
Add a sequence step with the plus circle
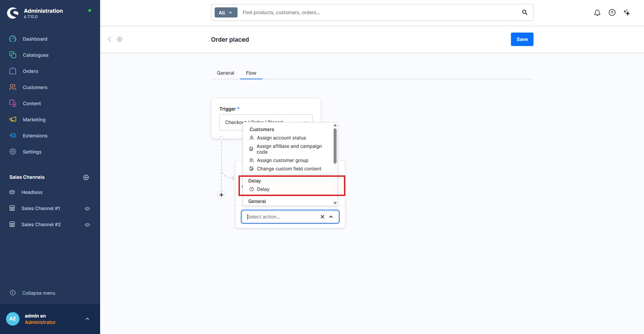click(x=221, y=195)
